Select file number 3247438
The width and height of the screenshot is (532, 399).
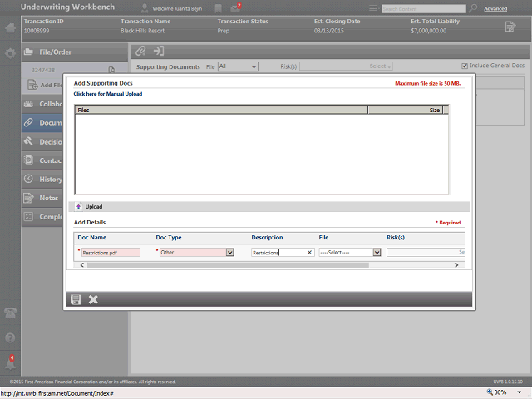tap(43, 70)
